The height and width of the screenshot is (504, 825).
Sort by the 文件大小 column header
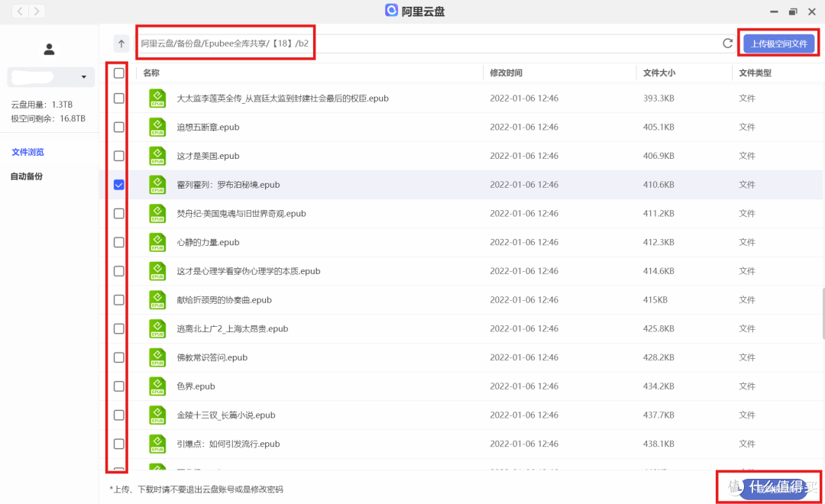pyautogui.click(x=659, y=73)
